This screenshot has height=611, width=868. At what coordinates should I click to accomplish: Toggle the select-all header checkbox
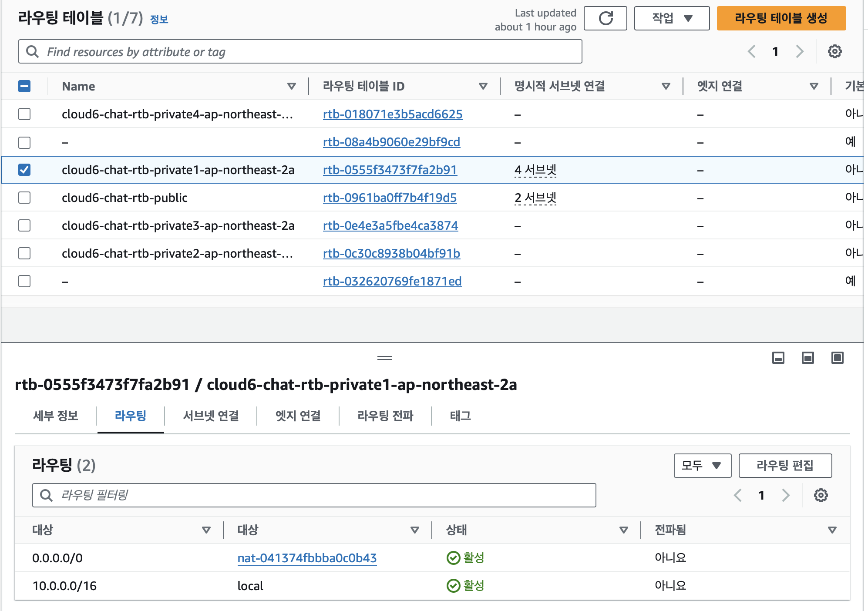tap(24, 86)
